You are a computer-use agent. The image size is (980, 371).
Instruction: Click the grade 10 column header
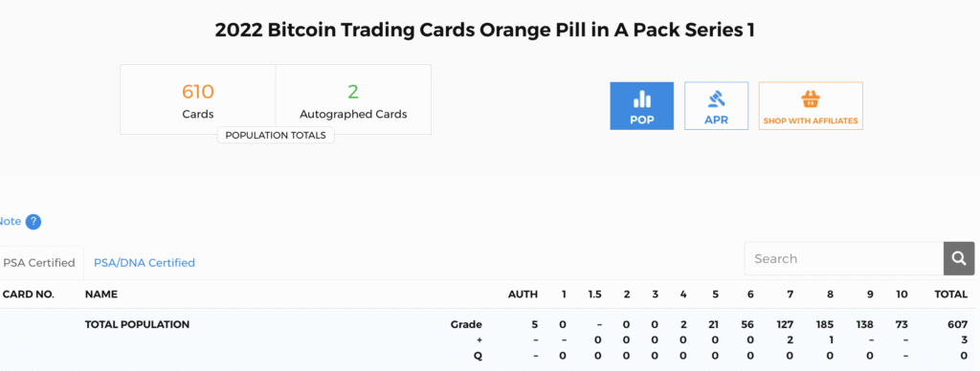(902, 295)
